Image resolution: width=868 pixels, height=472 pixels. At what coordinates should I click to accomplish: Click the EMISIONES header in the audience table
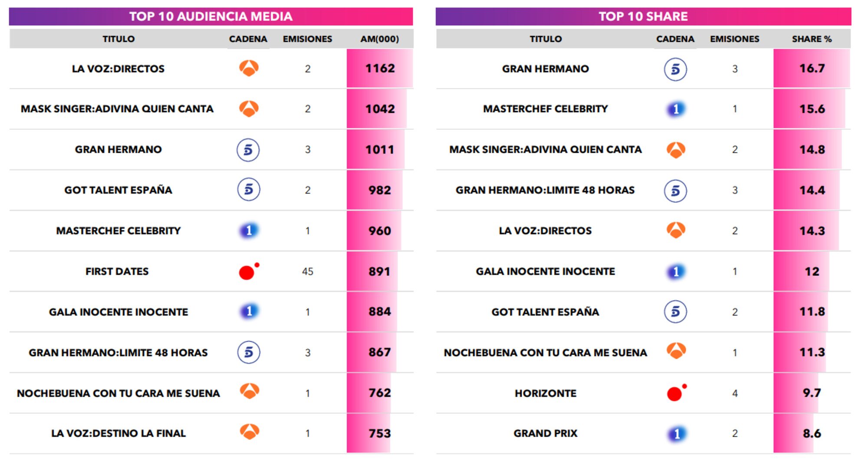[307, 39]
